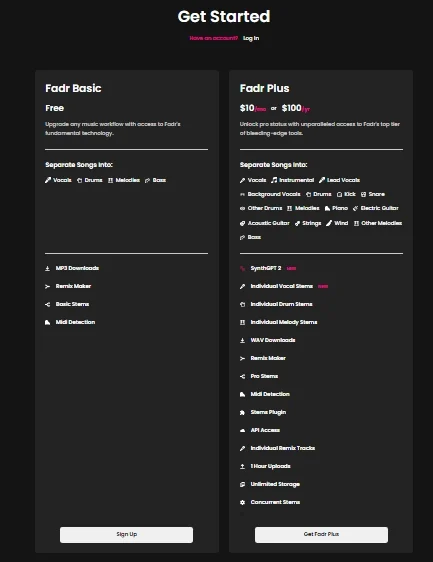Viewport: 433px width, 562px height.
Task: Click the MP3 Downloads download icon
Action: coord(47,268)
